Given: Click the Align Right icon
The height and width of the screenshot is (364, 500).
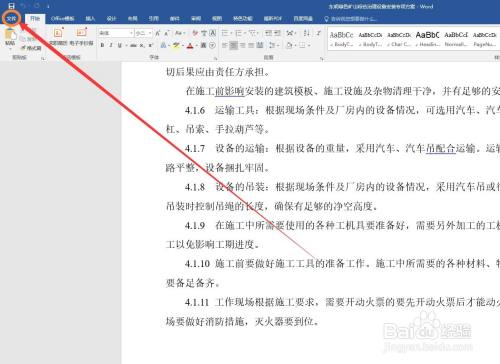Looking at the screenshot, I should pyautogui.click(x=242, y=45).
